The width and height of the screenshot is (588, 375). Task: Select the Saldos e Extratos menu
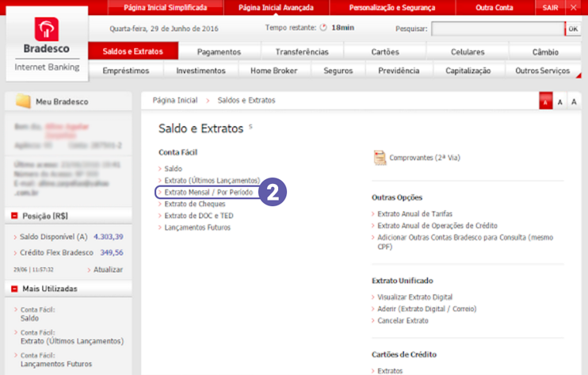[x=133, y=52]
